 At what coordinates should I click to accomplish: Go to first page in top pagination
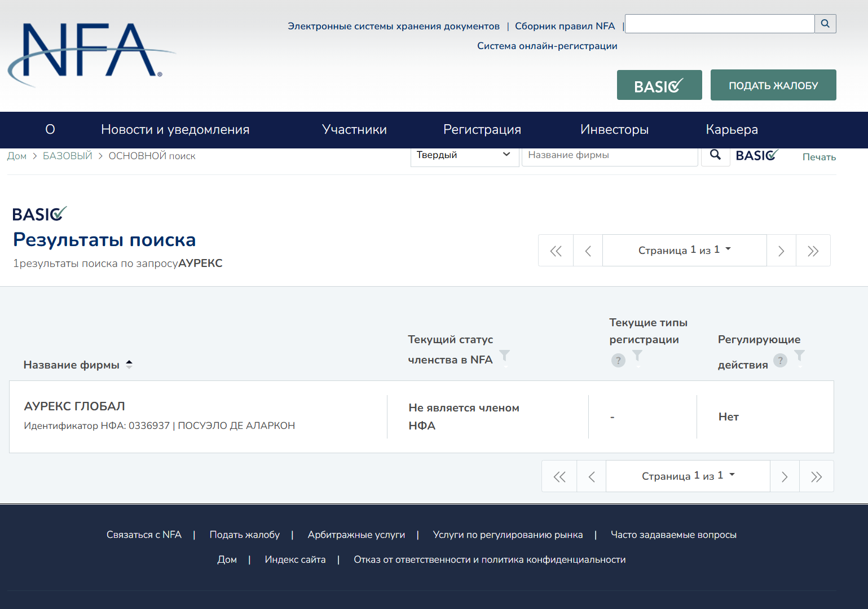click(x=556, y=251)
